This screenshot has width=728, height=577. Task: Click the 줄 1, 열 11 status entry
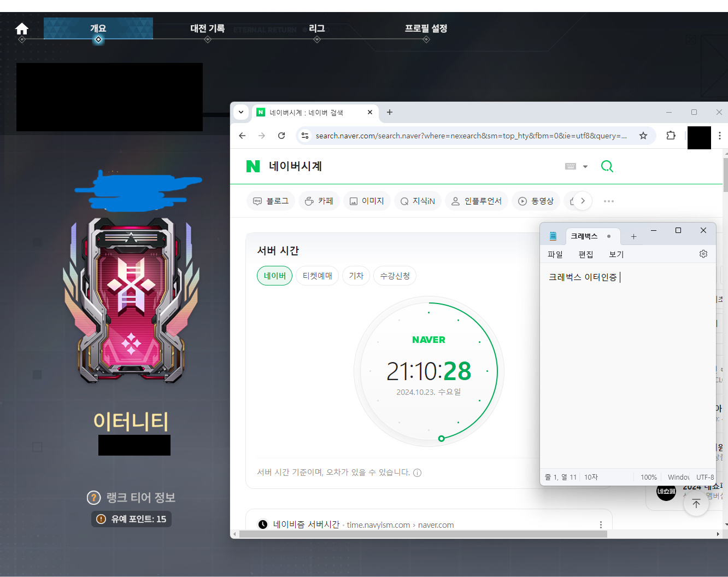561,477
